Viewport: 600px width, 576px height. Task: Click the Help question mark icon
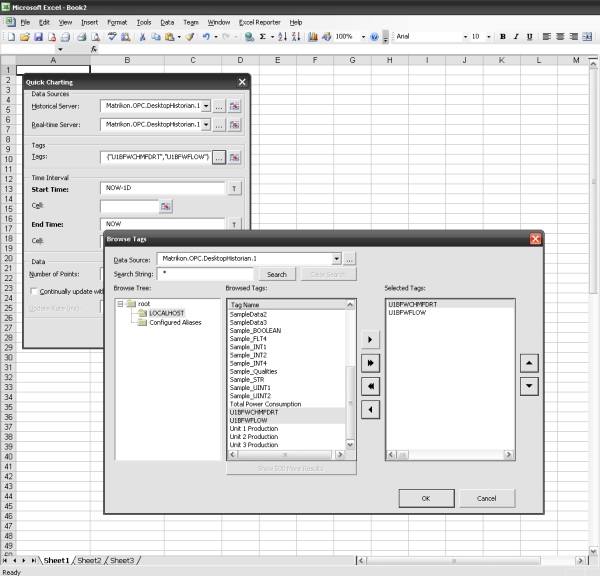(375, 37)
